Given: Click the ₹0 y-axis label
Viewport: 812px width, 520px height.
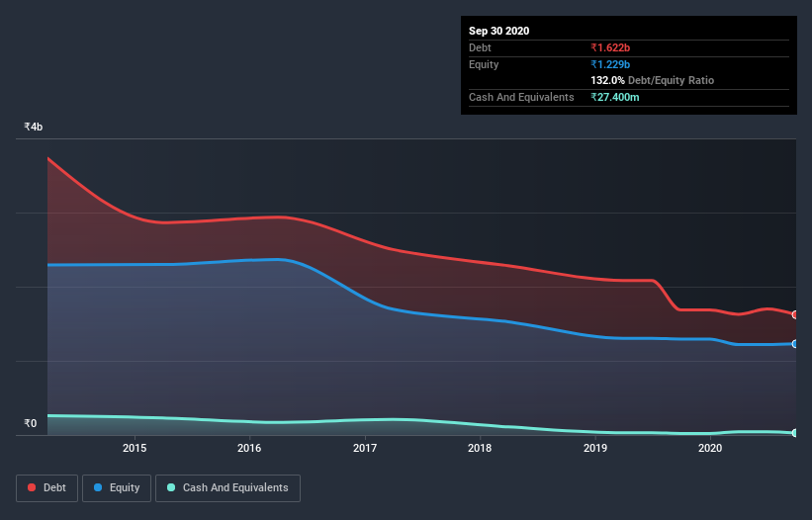Looking at the screenshot, I should tap(31, 423).
